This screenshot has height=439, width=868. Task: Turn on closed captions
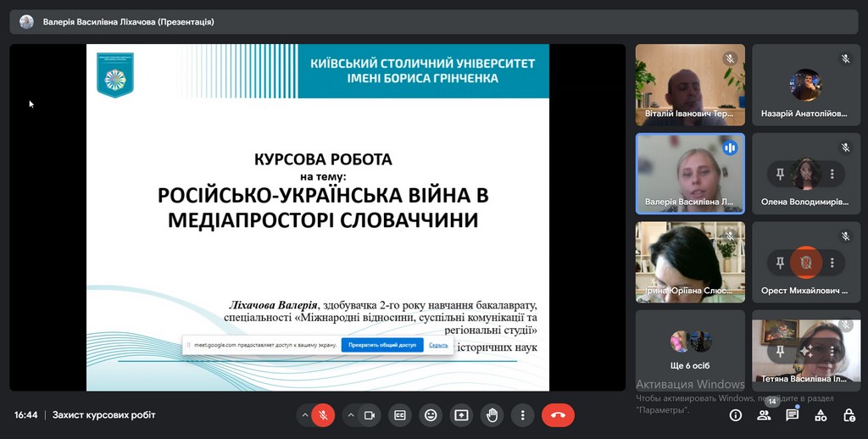400,415
